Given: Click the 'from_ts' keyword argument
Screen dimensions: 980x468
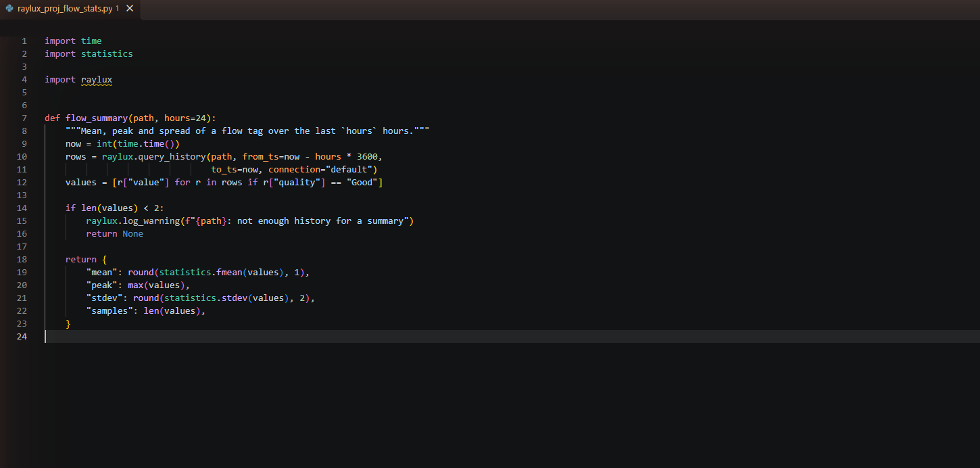Looking at the screenshot, I should click(260, 156).
